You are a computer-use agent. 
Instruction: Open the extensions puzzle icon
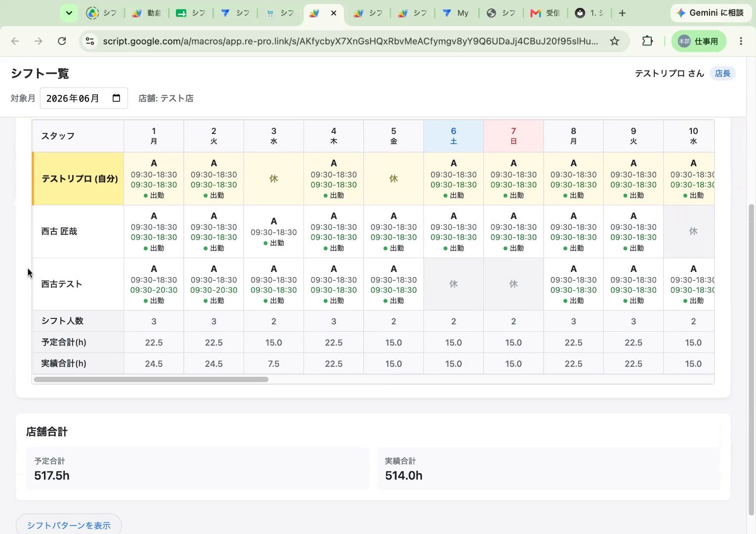click(x=647, y=41)
